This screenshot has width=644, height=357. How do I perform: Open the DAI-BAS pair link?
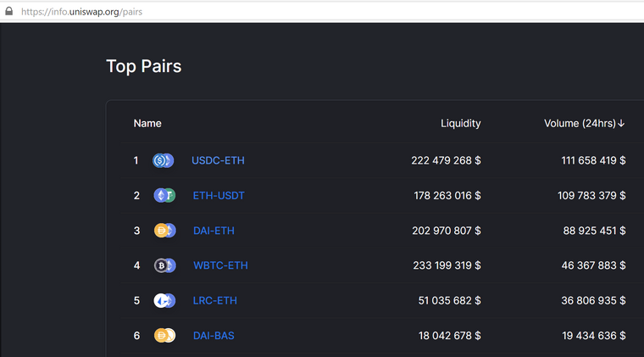point(214,336)
